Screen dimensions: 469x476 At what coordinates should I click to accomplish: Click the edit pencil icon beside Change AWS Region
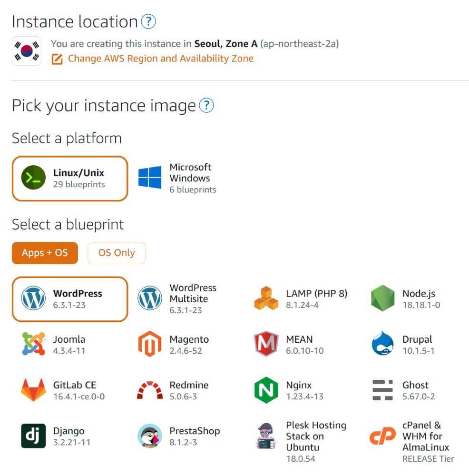pos(57,59)
